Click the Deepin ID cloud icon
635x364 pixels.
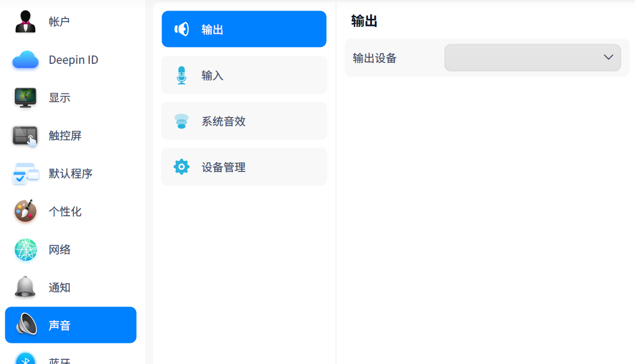25,60
